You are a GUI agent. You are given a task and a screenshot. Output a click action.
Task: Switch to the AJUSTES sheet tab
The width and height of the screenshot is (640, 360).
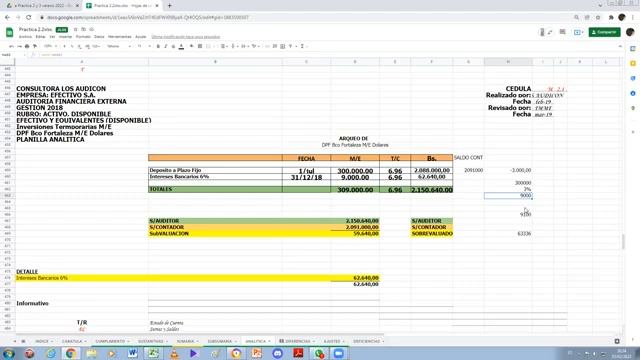click(x=332, y=341)
